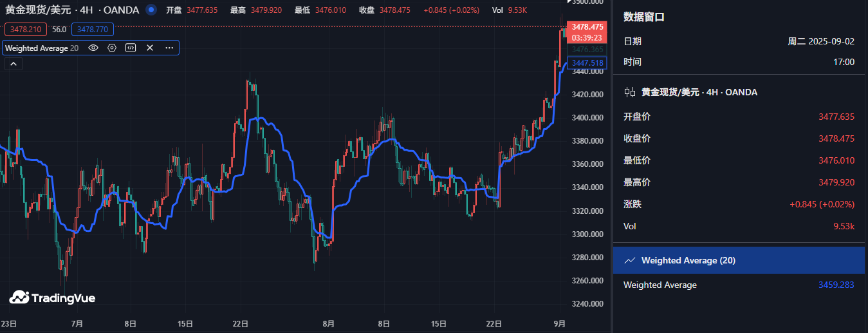View source code of Weighted Average indicator
868x333 pixels.
131,48
